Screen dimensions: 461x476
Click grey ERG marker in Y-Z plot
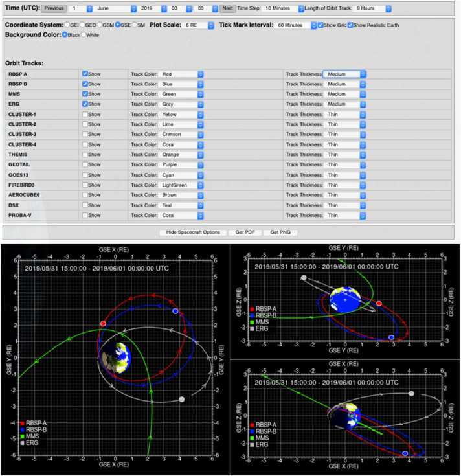[x=304, y=277]
